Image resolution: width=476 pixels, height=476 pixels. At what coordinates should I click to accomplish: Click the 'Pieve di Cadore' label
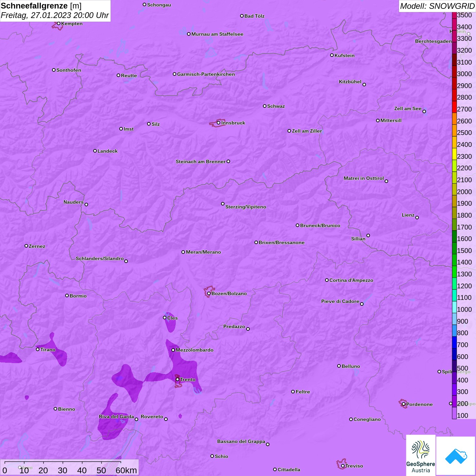click(x=340, y=301)
